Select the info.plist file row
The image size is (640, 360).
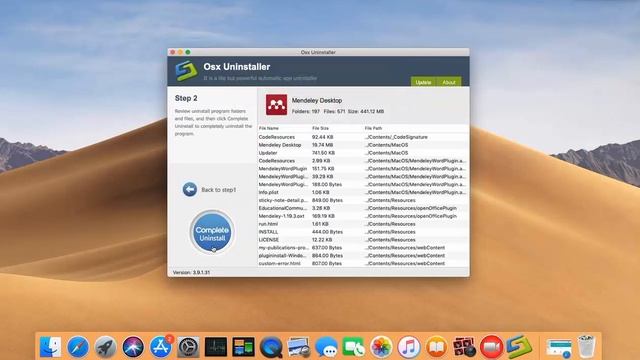click(363, 192)
